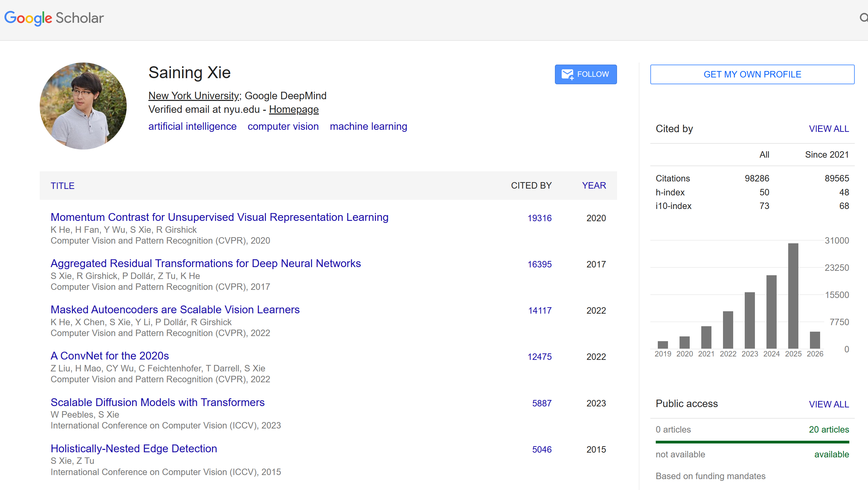Select the machine learning interest tag
Image resolution: width=868 pixels, height=490 pixels.
coord(368,126)
